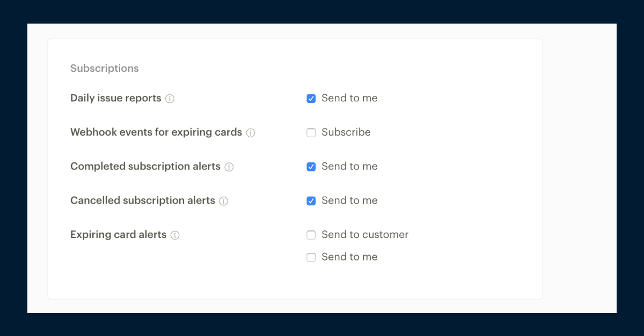The image size is (644, 336).
Task: Uncheck Daily issue reports Send to me checkbox
Action: point(311,99)
